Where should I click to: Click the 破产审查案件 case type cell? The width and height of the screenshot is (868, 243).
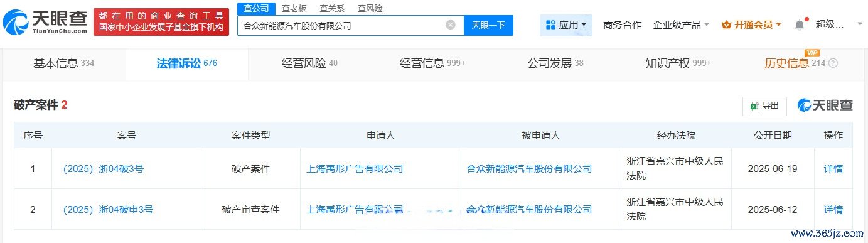[250, 209]
